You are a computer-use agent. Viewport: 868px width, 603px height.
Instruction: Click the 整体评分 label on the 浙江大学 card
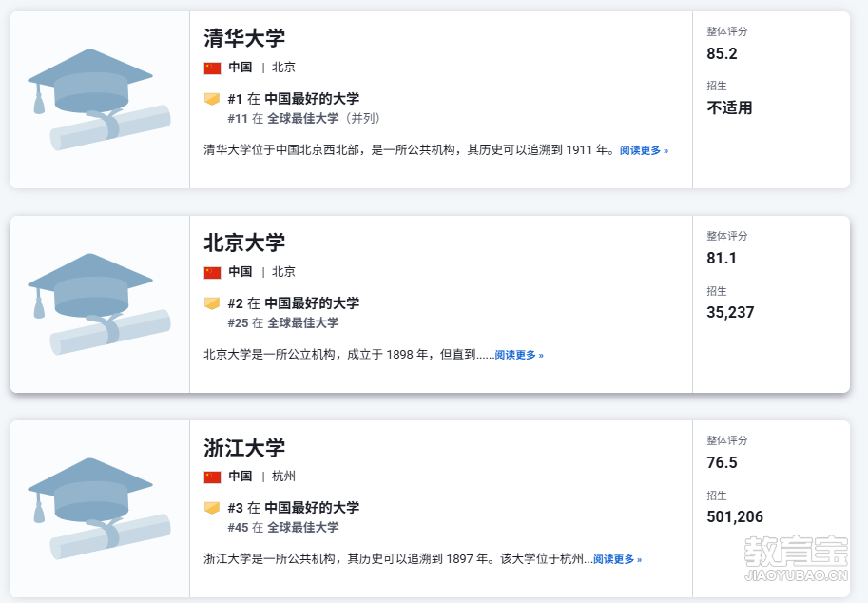pyautogui.click(x=727, y=440)
